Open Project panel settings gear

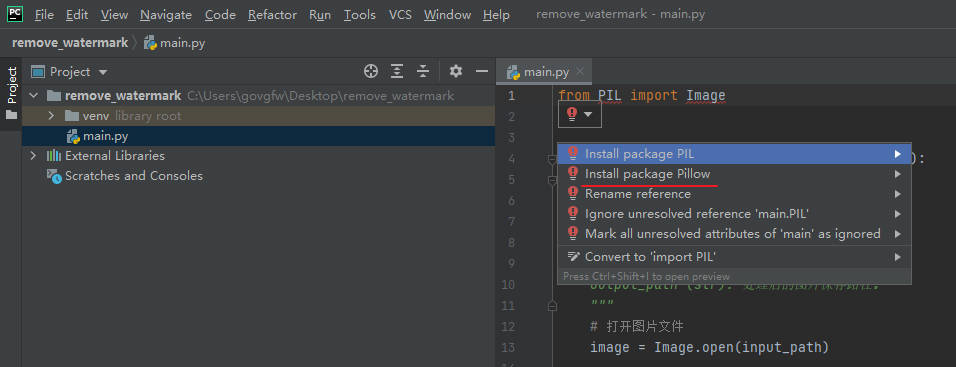point(455,71)
